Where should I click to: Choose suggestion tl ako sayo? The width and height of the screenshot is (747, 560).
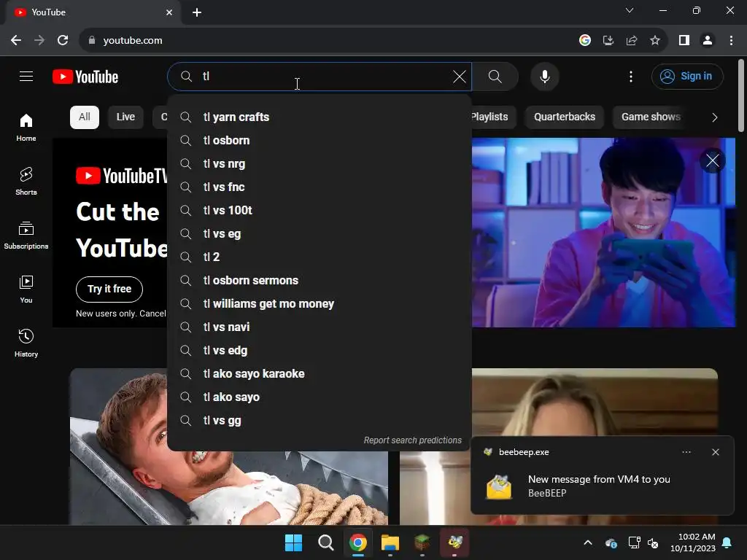tap(320, 397)
